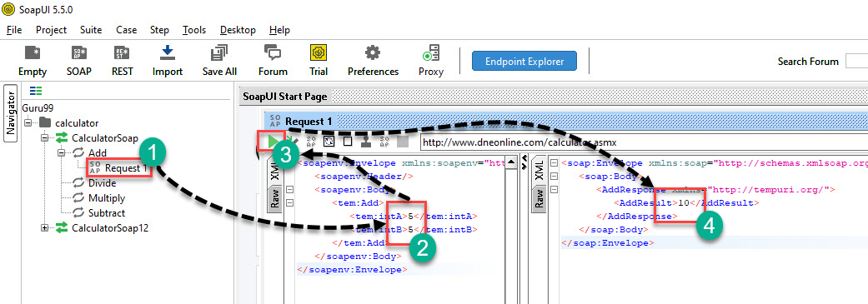Click the Endpoint Explorer button
The height and width of the screenshot is (304, 868).
click(x=524, y=62)
